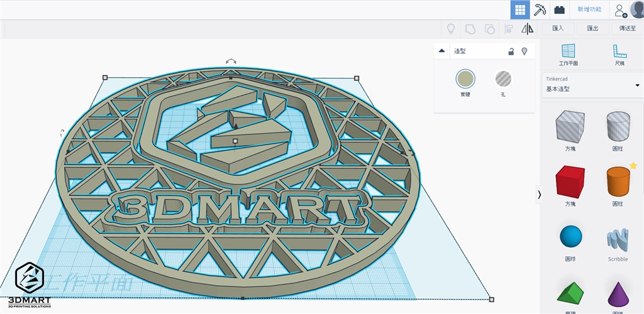Select the Workplane (工作平面) tool
Viewport: 644px width, 314px height.
click(568, 55)
